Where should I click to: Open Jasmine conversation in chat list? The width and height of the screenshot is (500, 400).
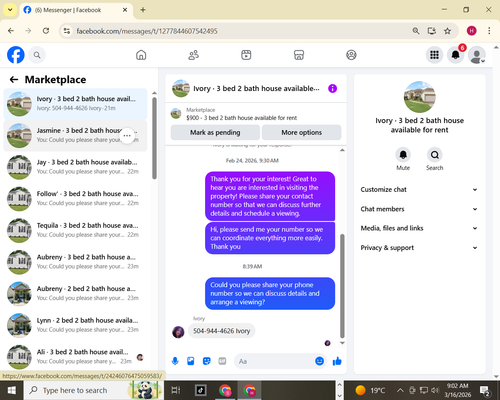click(75, 136)
